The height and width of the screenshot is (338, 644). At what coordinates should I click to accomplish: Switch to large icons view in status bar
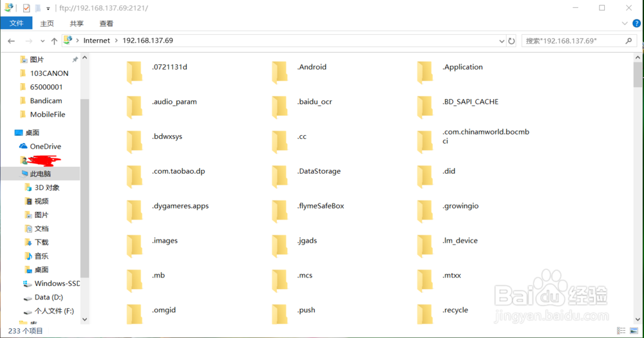pyautogui.click(x=634, y=331)
